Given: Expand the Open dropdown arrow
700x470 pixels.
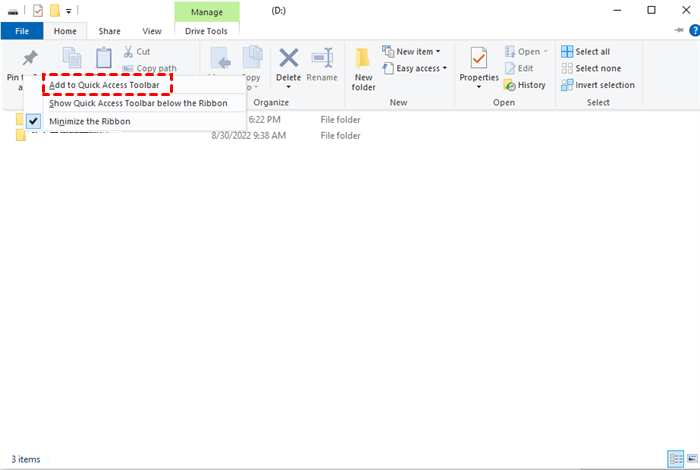Looking at the screenshot, I should (x=545, y=52).
